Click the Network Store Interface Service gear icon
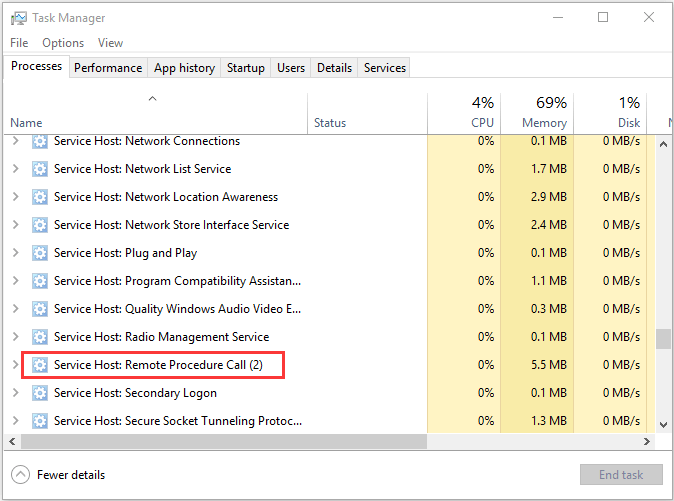Image resolution: width=674 pixels, height=501 pixels. click(40, 225)
